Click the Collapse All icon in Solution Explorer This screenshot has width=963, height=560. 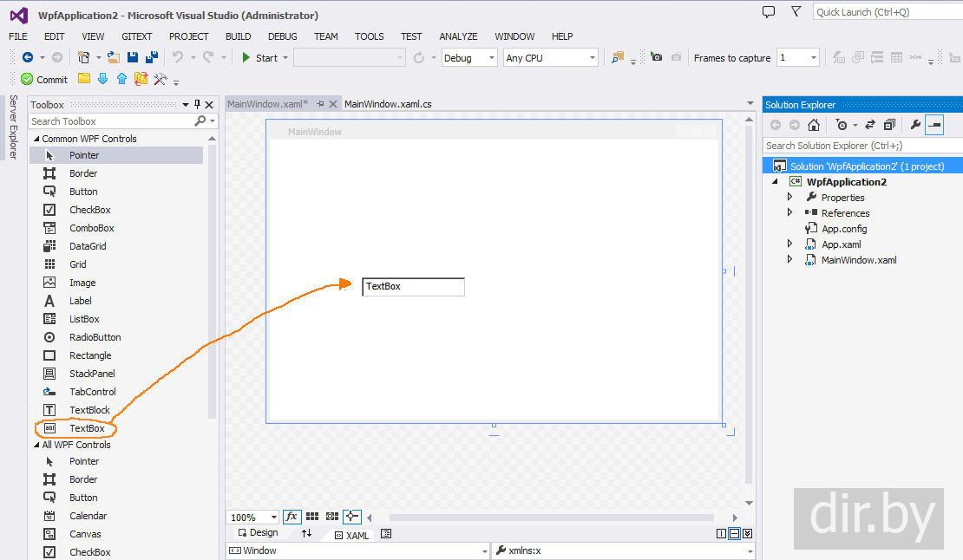[889, 125]
